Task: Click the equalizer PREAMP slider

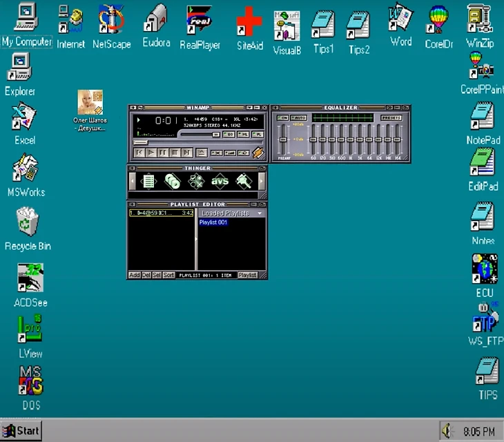Action: (x=282, y=140)
